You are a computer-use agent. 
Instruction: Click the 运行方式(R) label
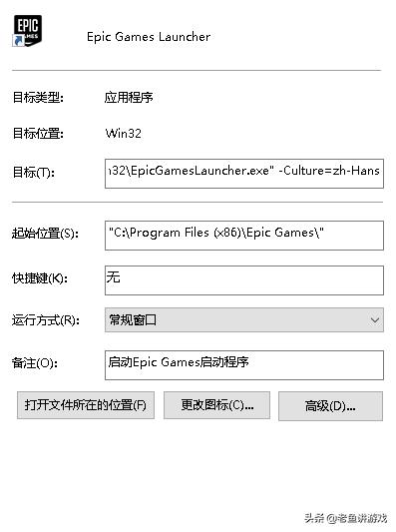click(46, 320)
